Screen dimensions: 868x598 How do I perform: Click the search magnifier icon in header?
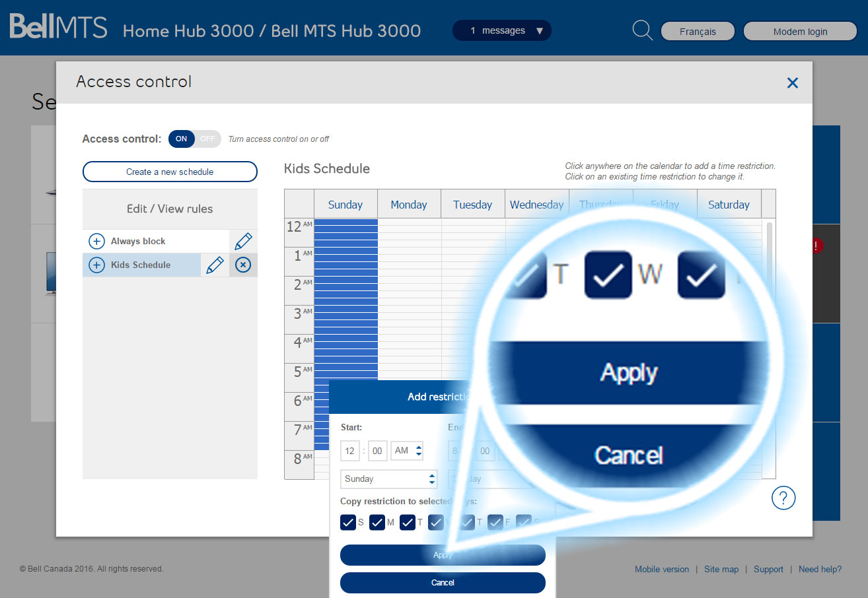point(642,30)
